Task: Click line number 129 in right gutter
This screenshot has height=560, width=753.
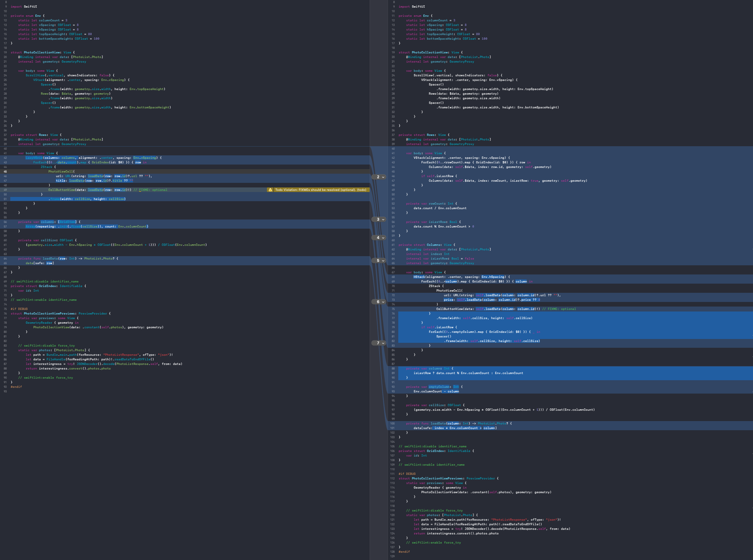Action: coord(393,556)
